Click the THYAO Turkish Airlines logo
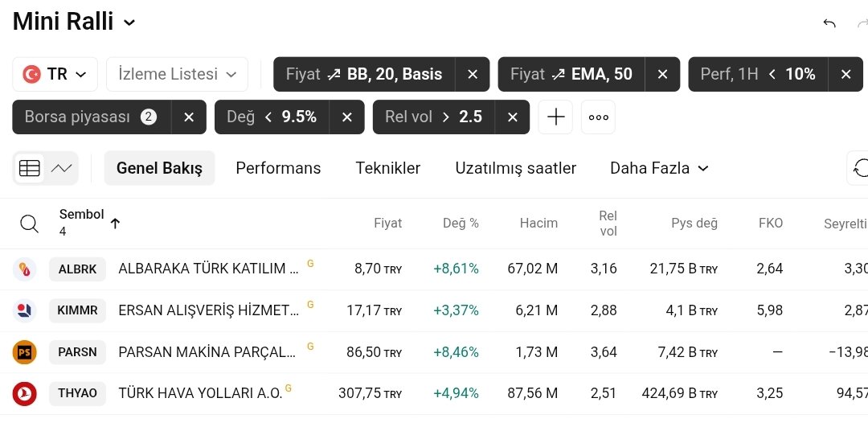868x431 pixels. pyautogui.click(x=24, y=393)
